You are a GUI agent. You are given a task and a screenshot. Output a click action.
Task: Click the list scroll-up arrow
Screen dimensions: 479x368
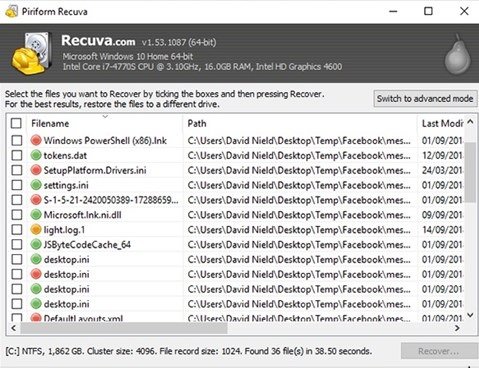pyautogui.click(x=470, y=122)
